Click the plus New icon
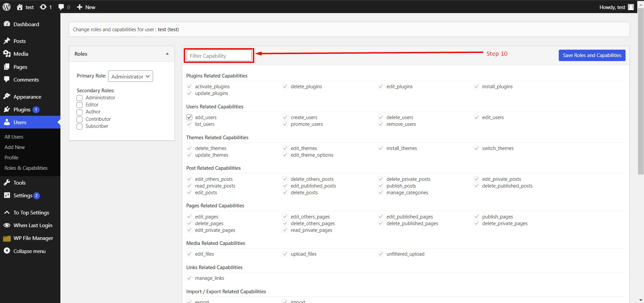This screenshot has width=644, height=303. point(80,7)
